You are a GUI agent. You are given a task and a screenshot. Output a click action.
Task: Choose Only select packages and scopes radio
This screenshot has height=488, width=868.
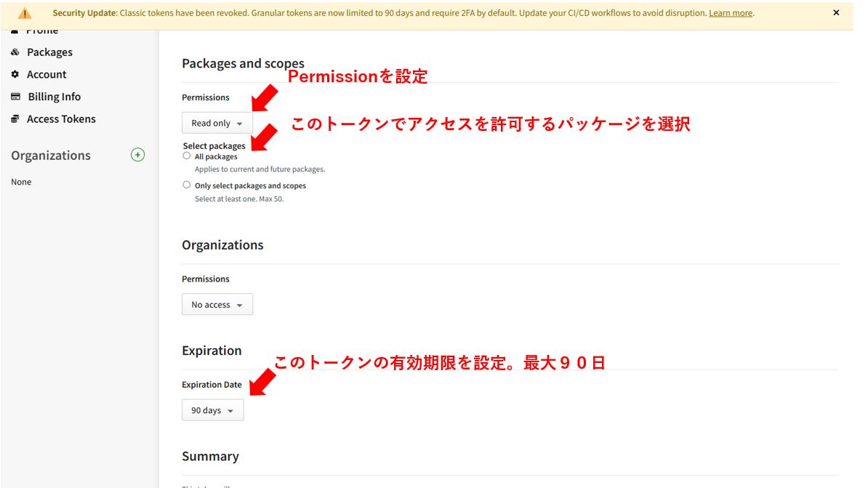(187, 185)
